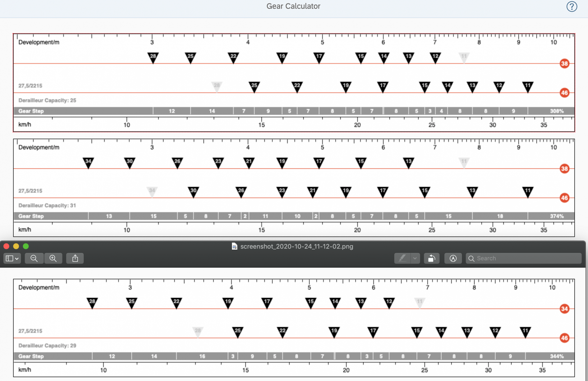This screenshot has height=381, width=588.
Task: Select chainring 38 in the middle chart
Action: point(564,169)
